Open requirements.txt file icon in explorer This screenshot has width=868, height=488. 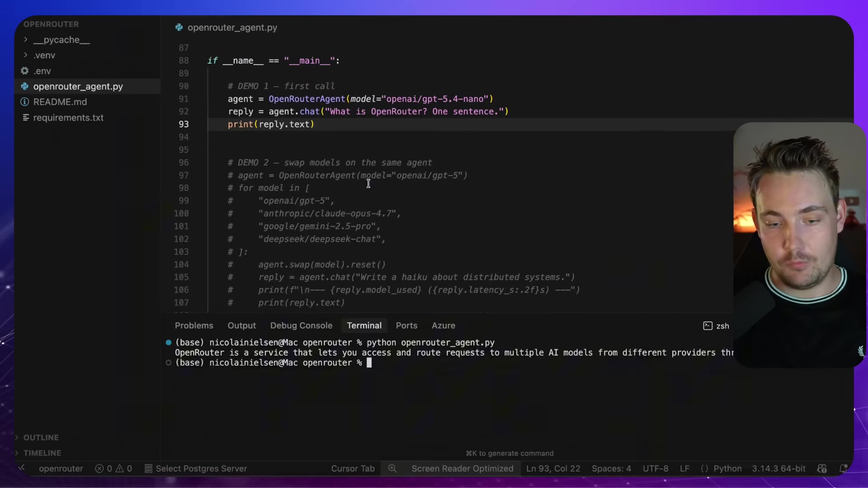(x=26, y=117)
